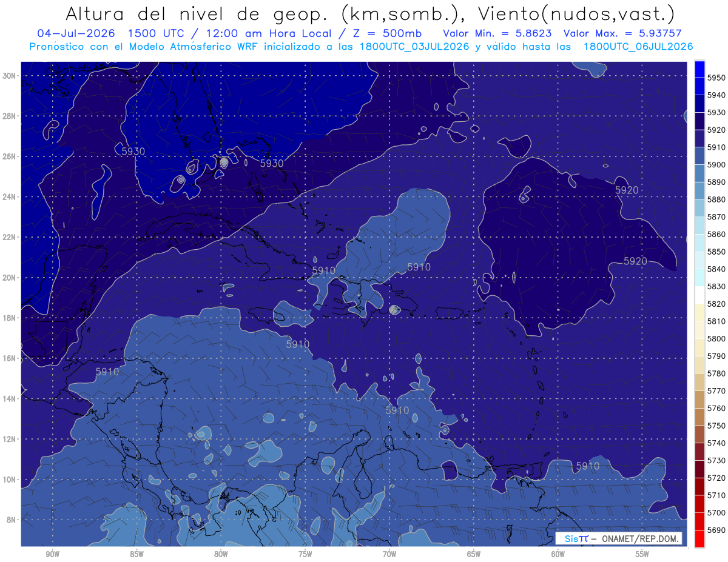Click the latitude tick label '26N'
The width and height of the screenshot is (728, 562).
click(9, 156)
